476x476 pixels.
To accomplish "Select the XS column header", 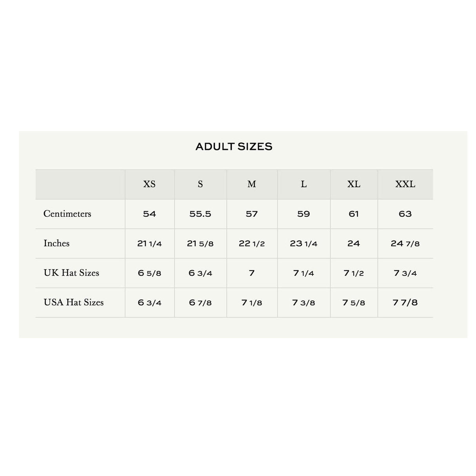I will click(x=149, y=184).
